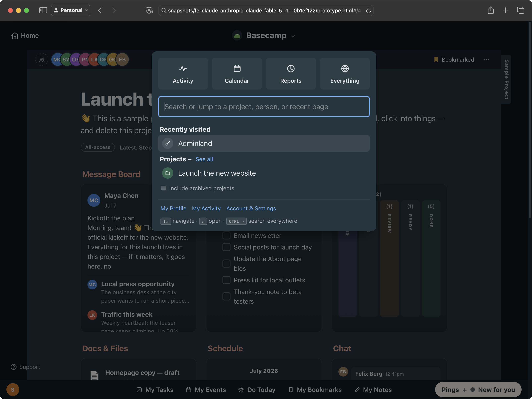Viewport: 532px width, 399px height.
Task: Click the Sample Project side tab
Action: click(x=506, y=79)
